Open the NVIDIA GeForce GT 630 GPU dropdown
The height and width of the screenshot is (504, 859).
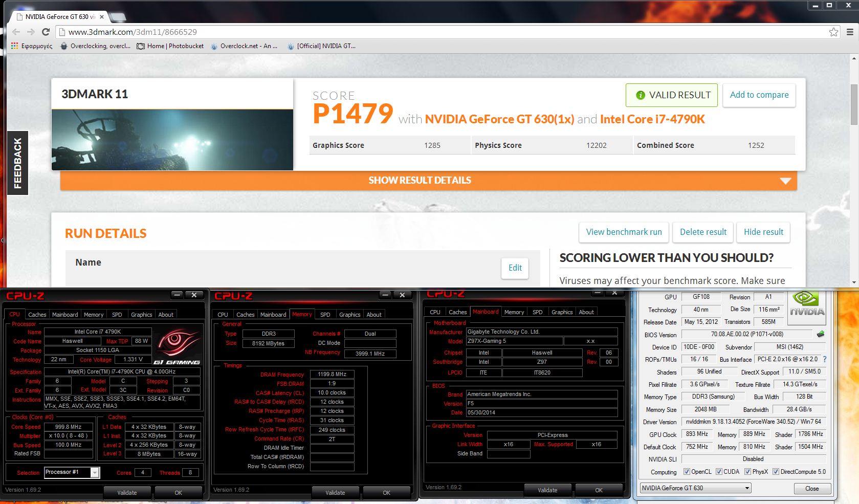click(695, 488)
